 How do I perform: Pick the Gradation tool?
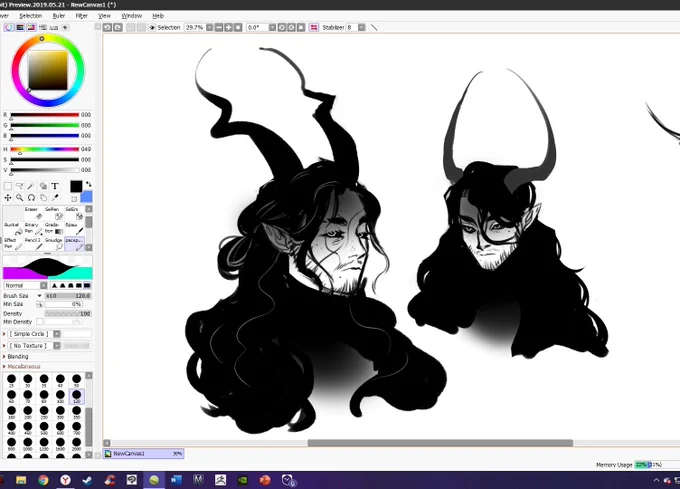pyautogui.click(x=53, y=229)
